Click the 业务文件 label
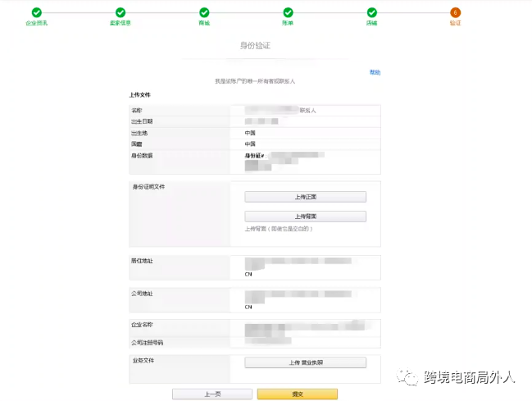Viewport: 532px width, 401px height. point(143,361)
